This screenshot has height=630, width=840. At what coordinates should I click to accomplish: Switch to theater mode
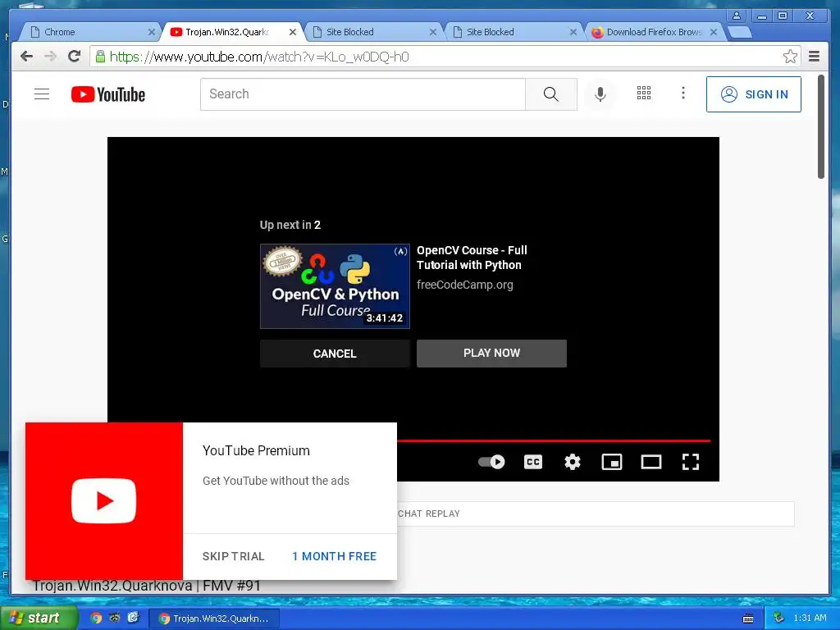click(x=651, y=462)
